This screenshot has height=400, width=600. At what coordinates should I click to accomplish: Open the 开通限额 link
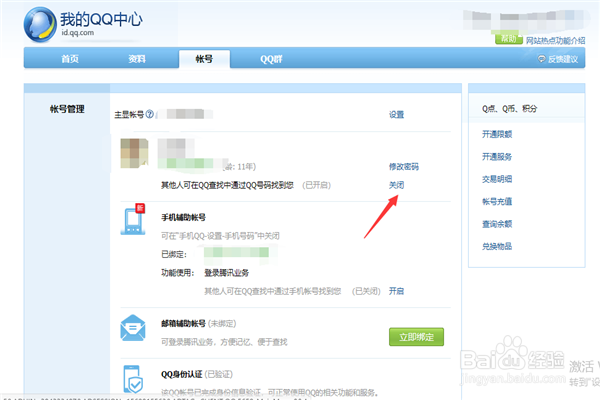point(497,134)
